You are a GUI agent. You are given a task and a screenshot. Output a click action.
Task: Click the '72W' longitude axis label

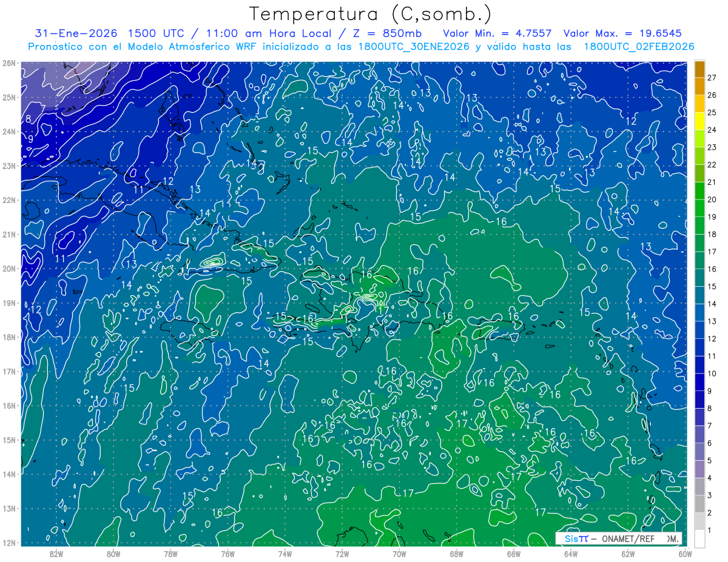[x=342, y=554]
